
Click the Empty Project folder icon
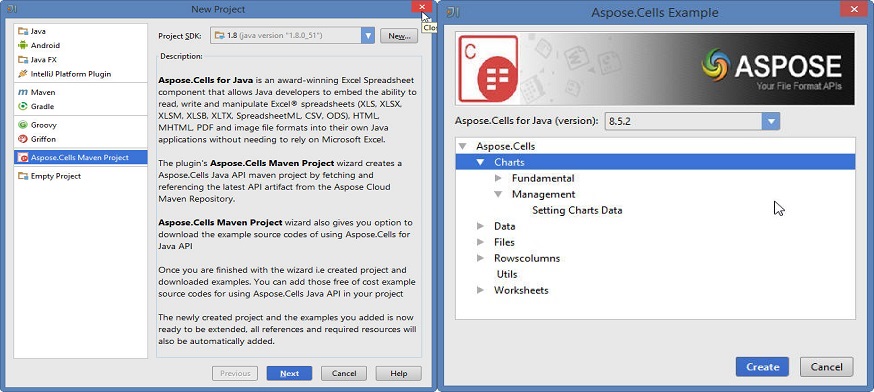(x=23, y=176)
